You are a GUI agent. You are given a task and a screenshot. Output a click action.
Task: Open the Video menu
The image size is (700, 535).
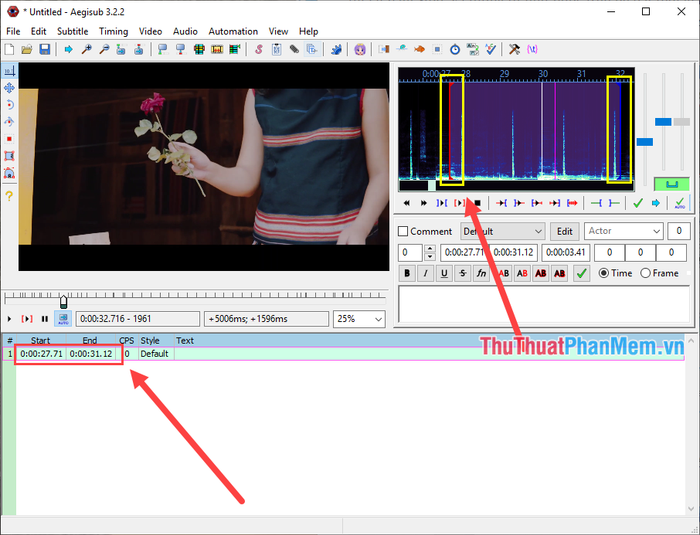[x=150, y=31]
